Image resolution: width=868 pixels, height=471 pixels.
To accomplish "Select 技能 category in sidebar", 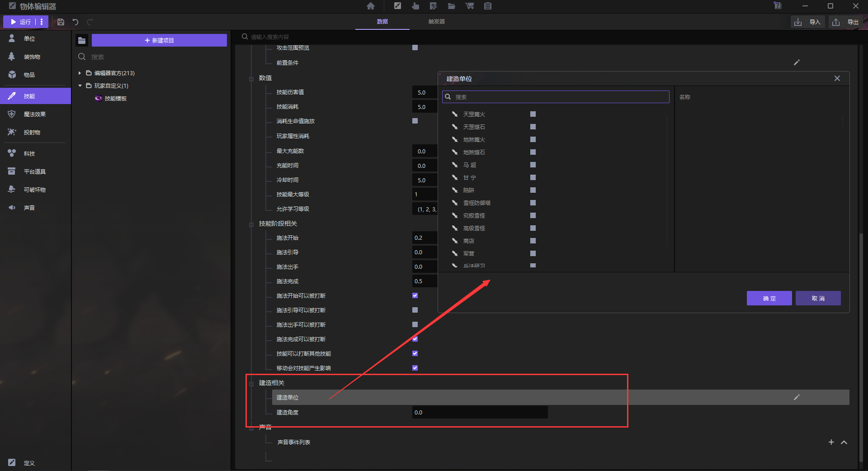I will (x=35, y=96).
